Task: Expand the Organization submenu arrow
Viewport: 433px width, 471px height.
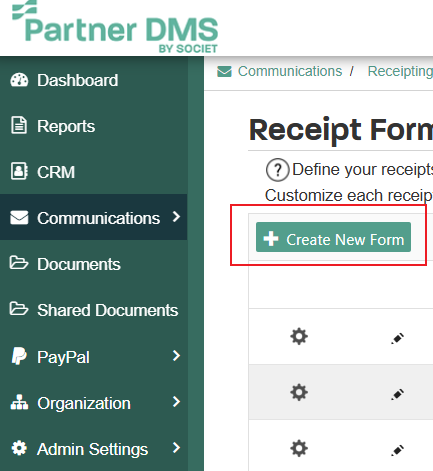Action: (176, 402)
